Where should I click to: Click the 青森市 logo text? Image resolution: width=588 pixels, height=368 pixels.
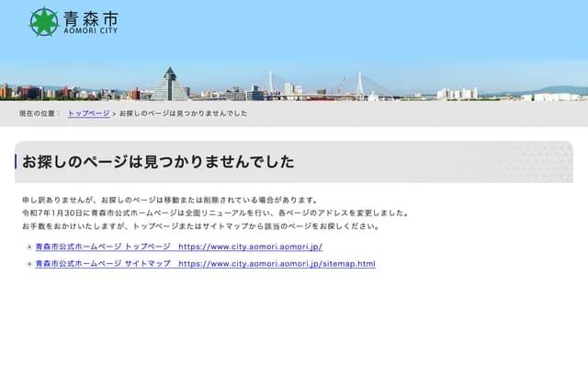(x=90, y=17)
